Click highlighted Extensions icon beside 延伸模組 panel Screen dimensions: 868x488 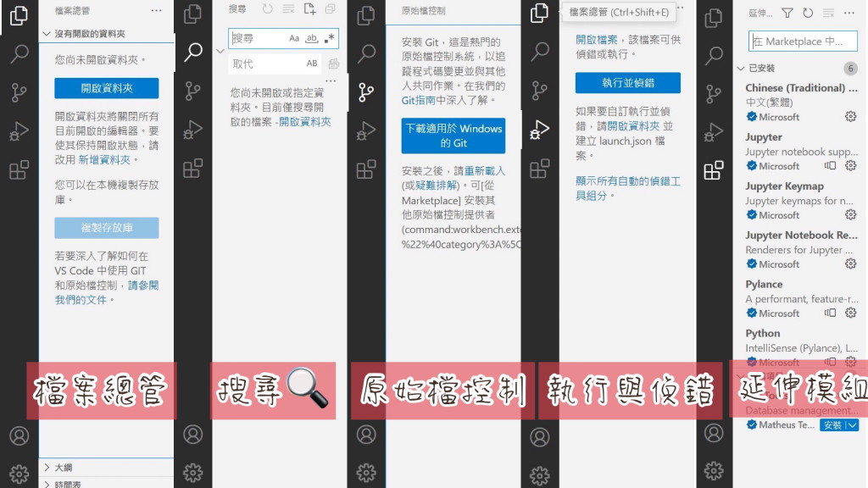tap(714, 169)
